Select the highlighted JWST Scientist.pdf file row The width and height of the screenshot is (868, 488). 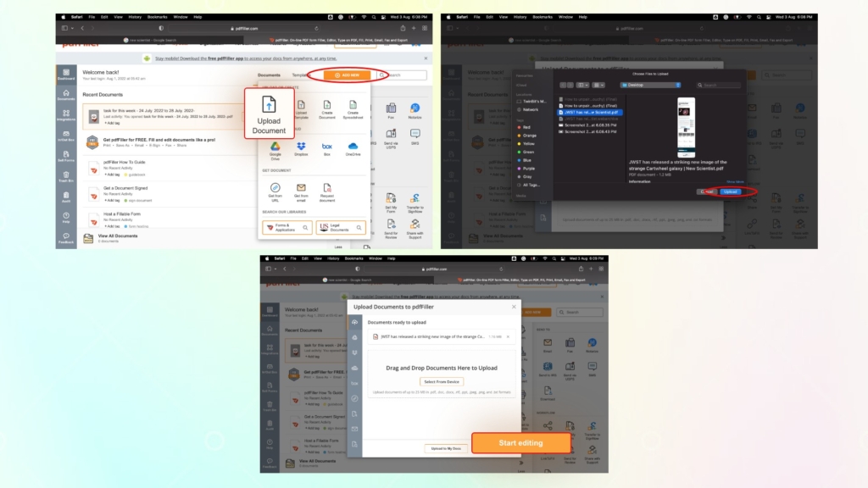[590, 113]
